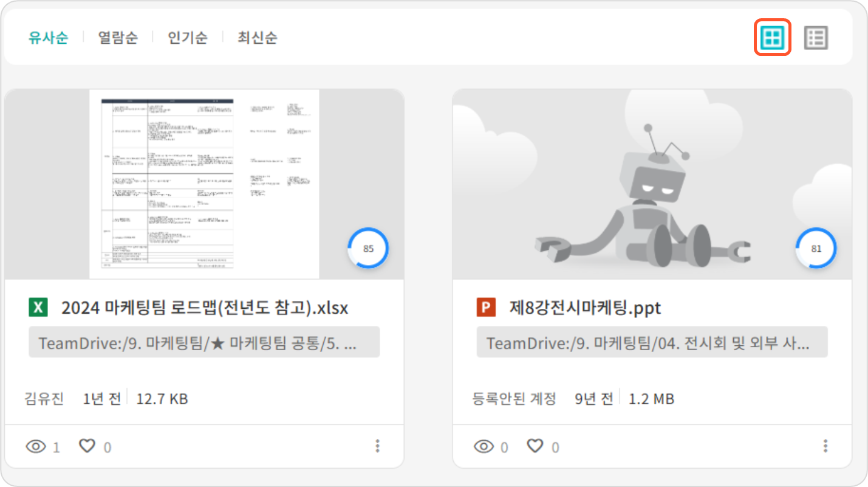The width and height of the screenshot is (868, 487).
Task: Switch to grid view layout
Action: tap(773, 38)
